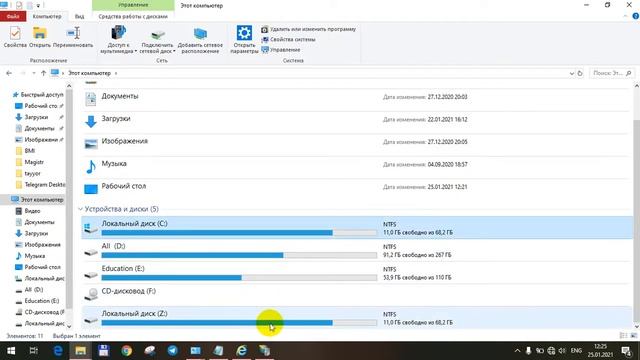Select the Education (E:) drive
This screenshot has width=640, height=360.
[x=357, y=273]
